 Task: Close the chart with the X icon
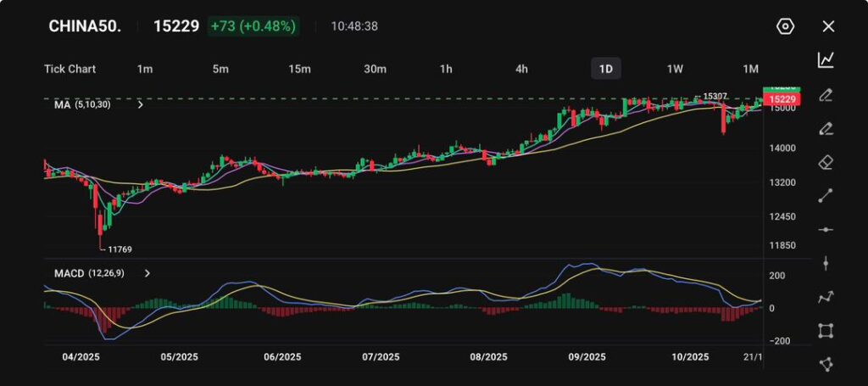click(x=828, y=26)
